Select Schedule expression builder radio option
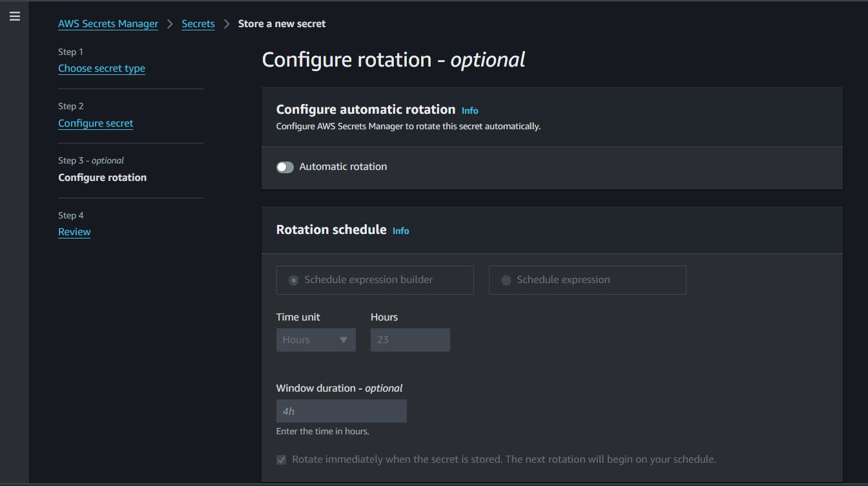 [x=375, y=280]
